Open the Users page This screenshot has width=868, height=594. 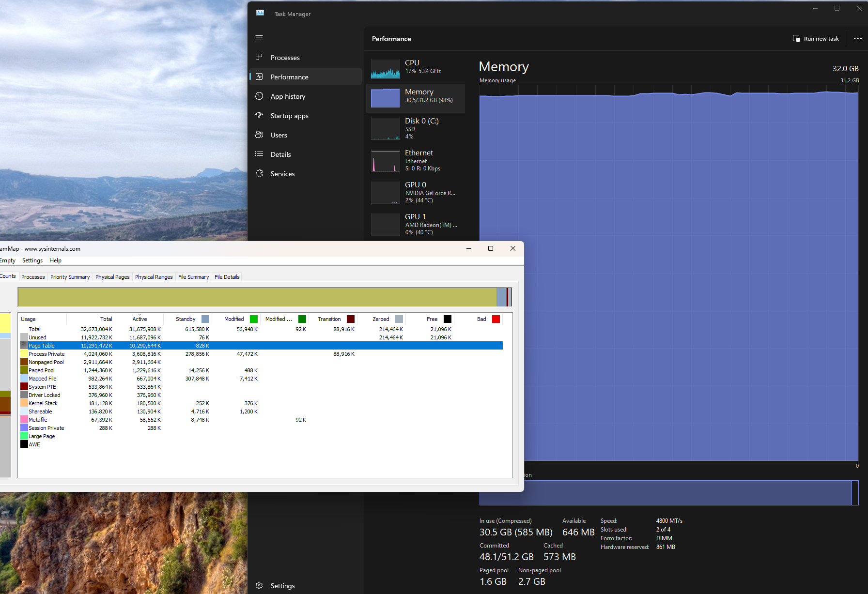306,135
